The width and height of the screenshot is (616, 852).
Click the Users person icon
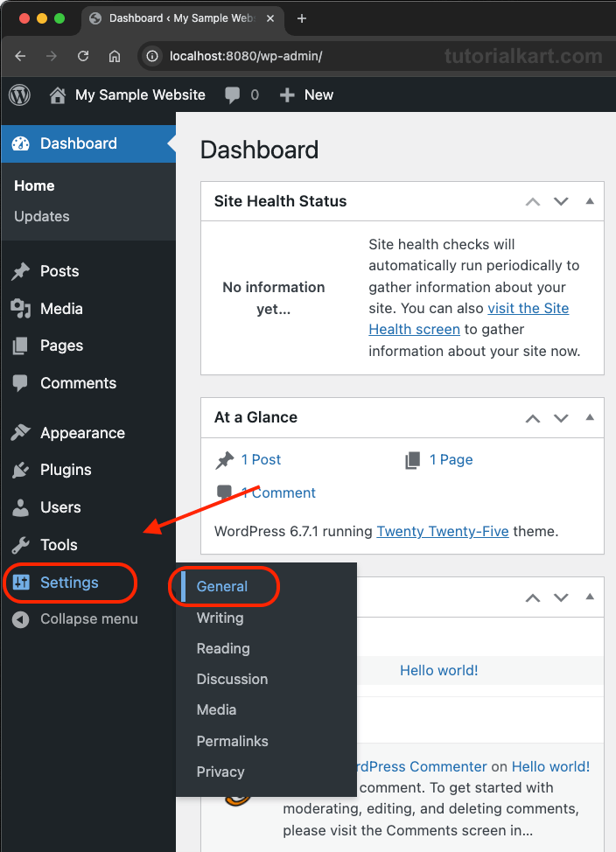coord(21,507)
